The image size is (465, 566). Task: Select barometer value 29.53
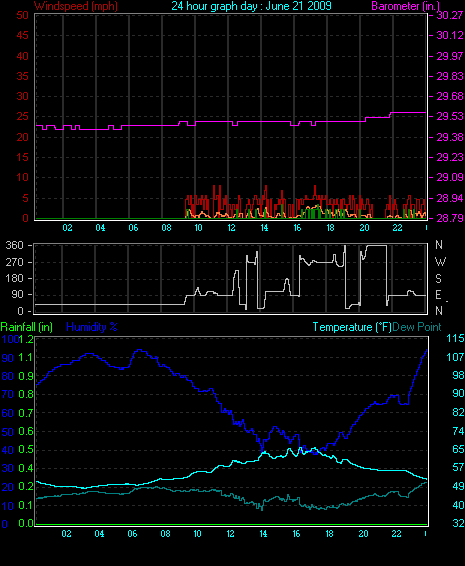tap(449, 116)
